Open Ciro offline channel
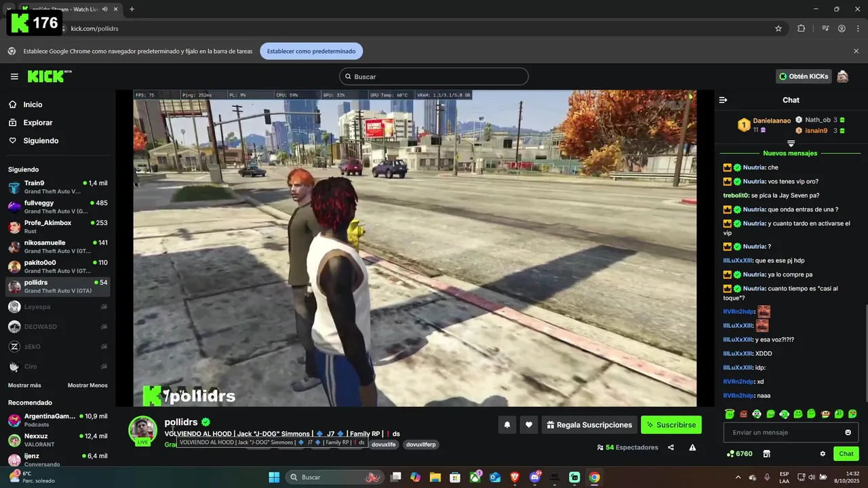The width and height of the screenshot is (868, 488). 58,367
